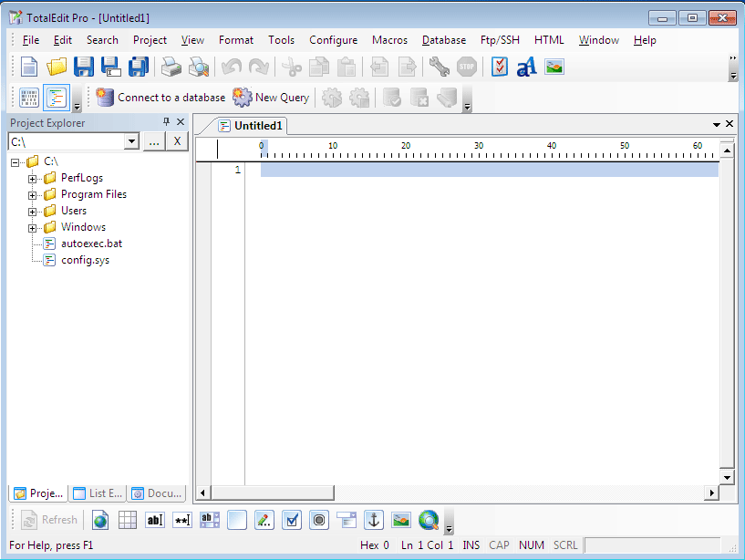Insert a text field with the ab| icon
The width and height of the screenshot is (745, 560).
[x=155, y=520]
